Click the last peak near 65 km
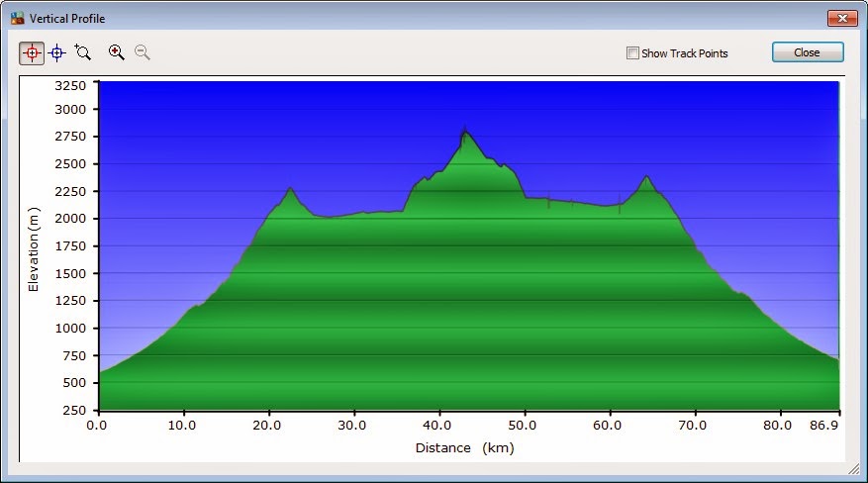This screenshot has height=483, width=868. pyautogui.click(x=646, y=177)
